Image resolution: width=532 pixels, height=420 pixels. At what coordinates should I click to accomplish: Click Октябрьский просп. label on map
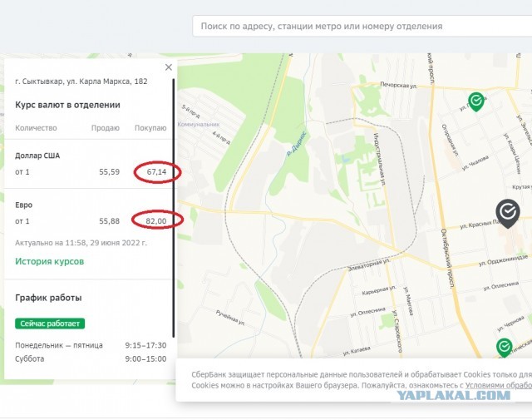point(448,259)
